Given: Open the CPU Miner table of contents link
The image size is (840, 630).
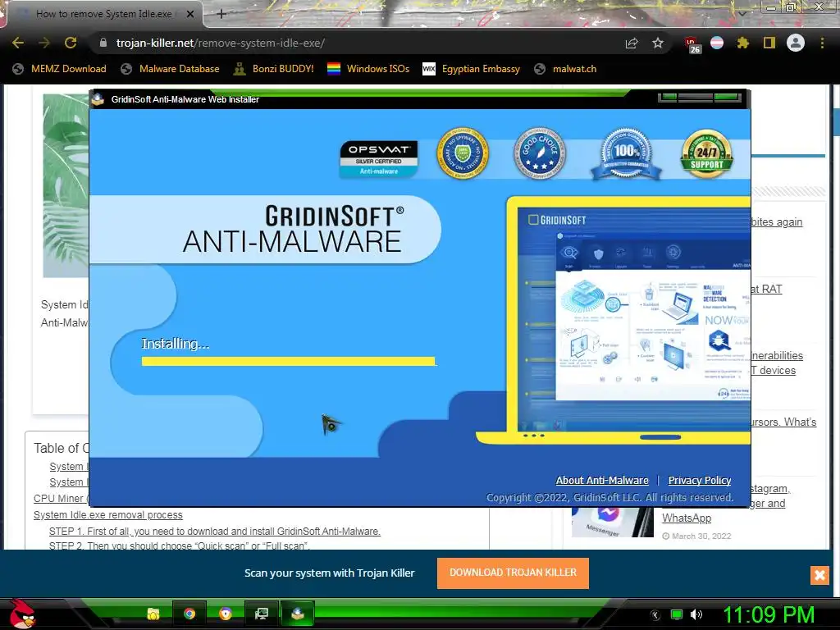Looking at the screenshot, I should pyautogui.click(x=61, y=498).
